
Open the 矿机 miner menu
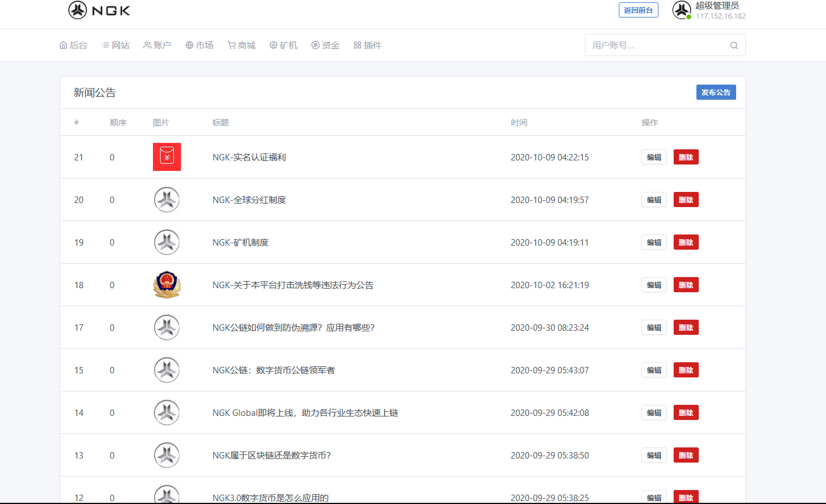point(283,45)
